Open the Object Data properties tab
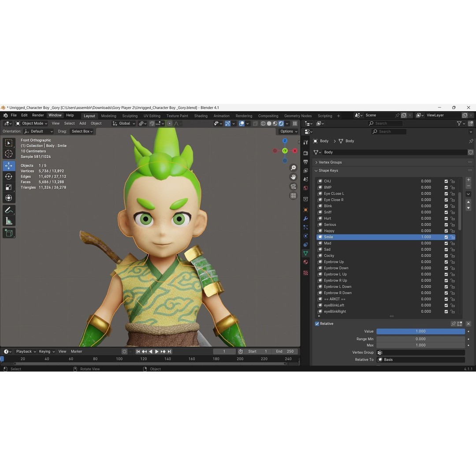 [x=306, y=253]
